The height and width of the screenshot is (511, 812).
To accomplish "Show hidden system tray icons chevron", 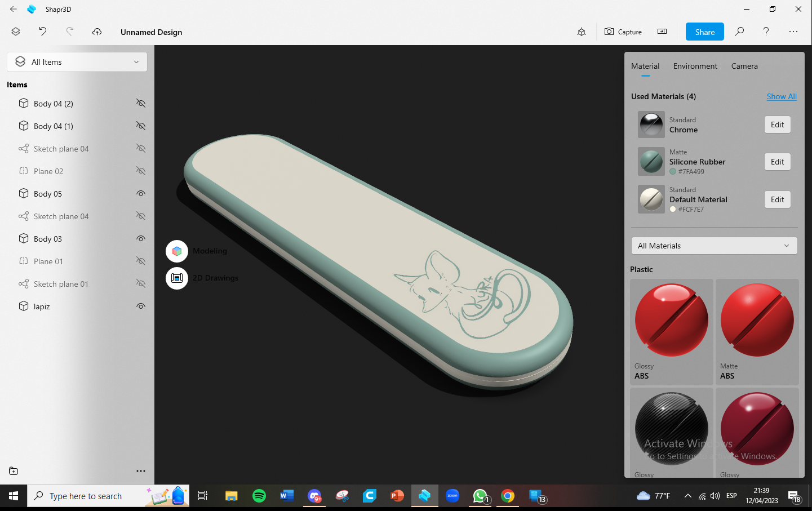I will click(x=687, y=496).
